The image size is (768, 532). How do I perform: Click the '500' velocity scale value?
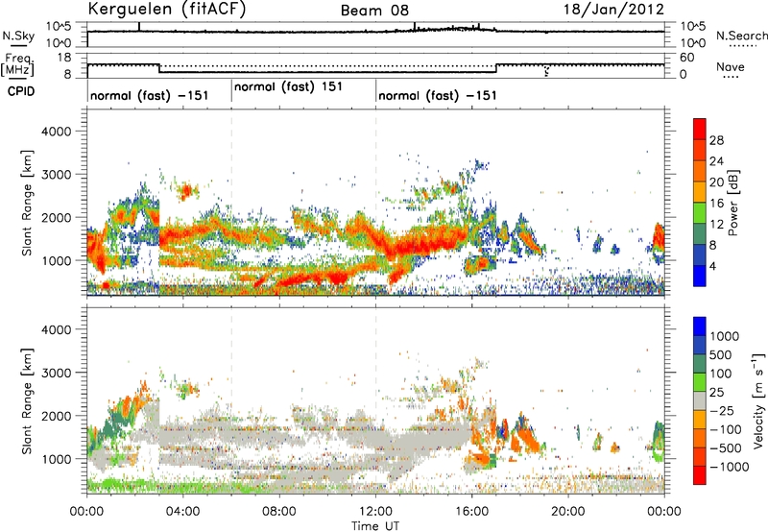[721, 354]
